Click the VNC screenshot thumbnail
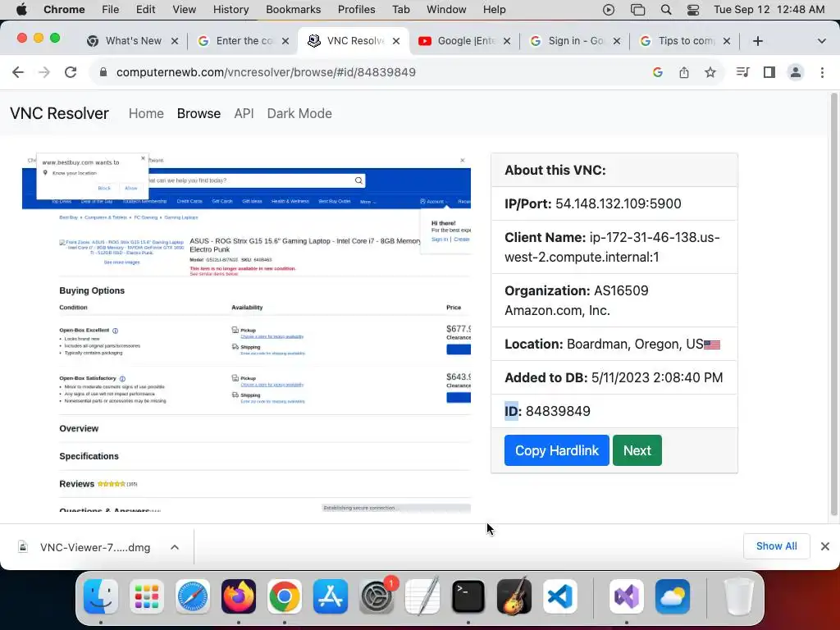This screenshot has height=630, width=840. tap(246, 333)
